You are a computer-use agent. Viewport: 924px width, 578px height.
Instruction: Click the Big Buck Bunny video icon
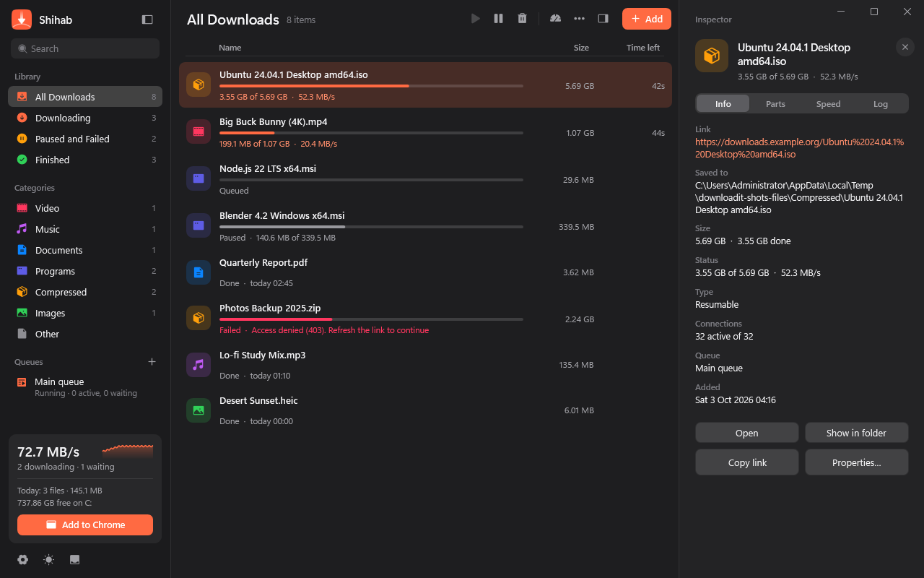point(199,131)
